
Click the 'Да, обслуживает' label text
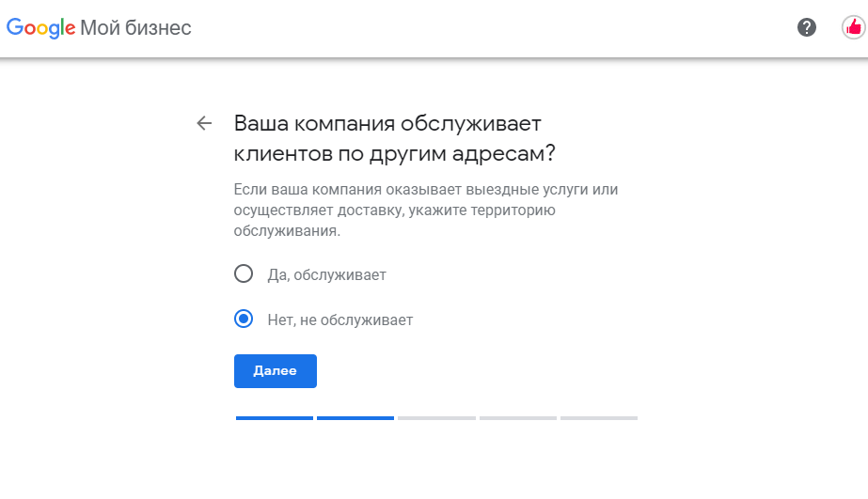pos(326,275)
